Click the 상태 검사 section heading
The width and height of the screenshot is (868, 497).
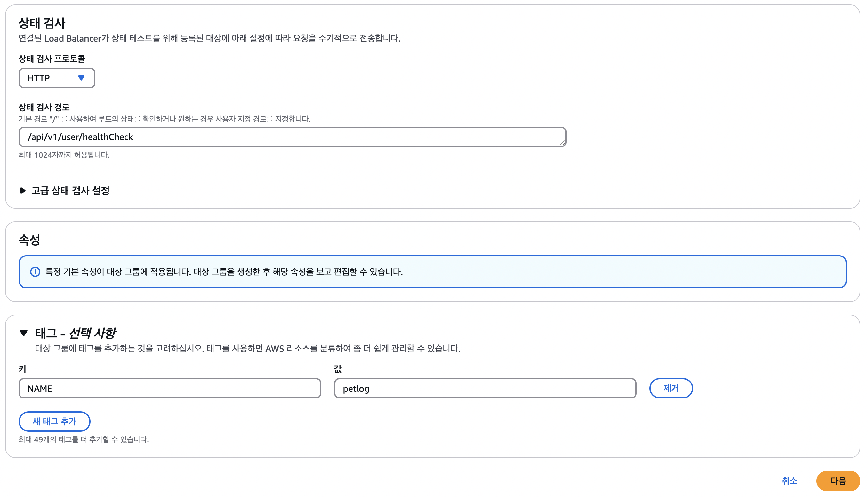click(x=42, y=23)
